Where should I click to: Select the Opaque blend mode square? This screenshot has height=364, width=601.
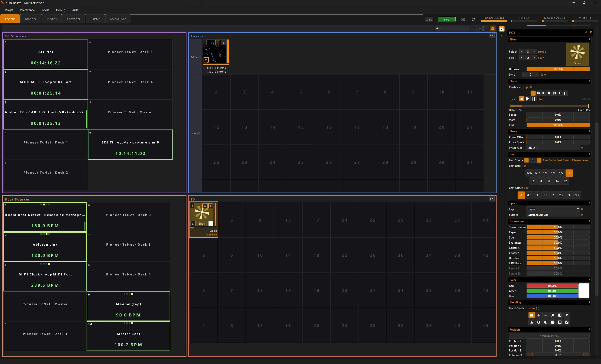tap(532, 315)
